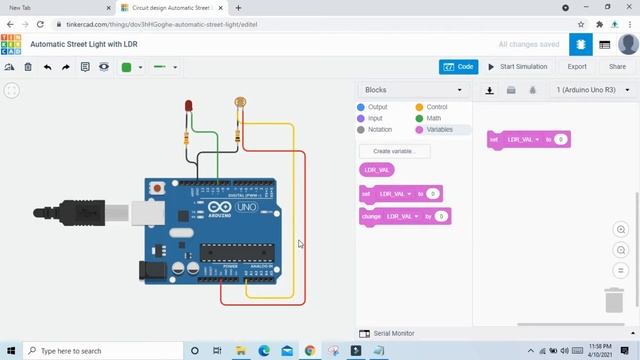This screenshot has height=360, width=640.
Task: Open Task View on the taskbar
Action: (217, 351)
